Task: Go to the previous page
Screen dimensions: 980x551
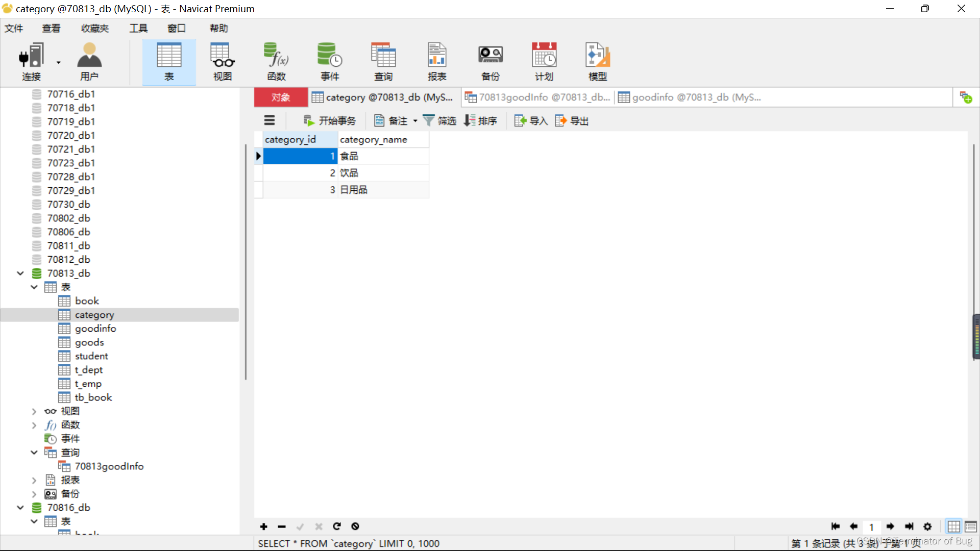Action: coord(853,527)
